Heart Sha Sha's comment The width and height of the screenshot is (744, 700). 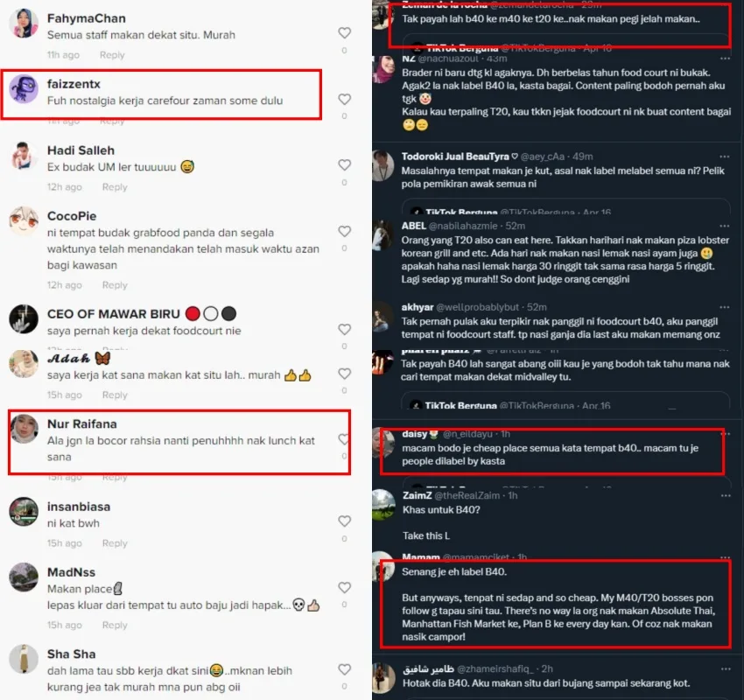point(345,669)
